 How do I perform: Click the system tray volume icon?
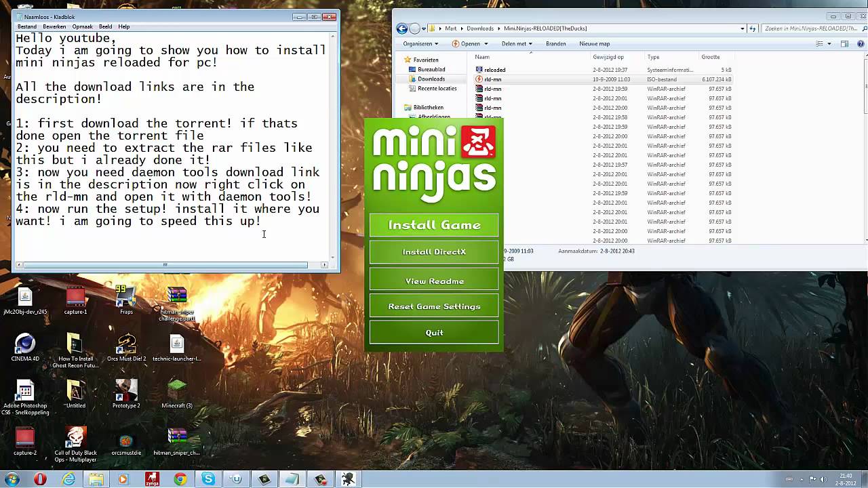click(822, 480)
